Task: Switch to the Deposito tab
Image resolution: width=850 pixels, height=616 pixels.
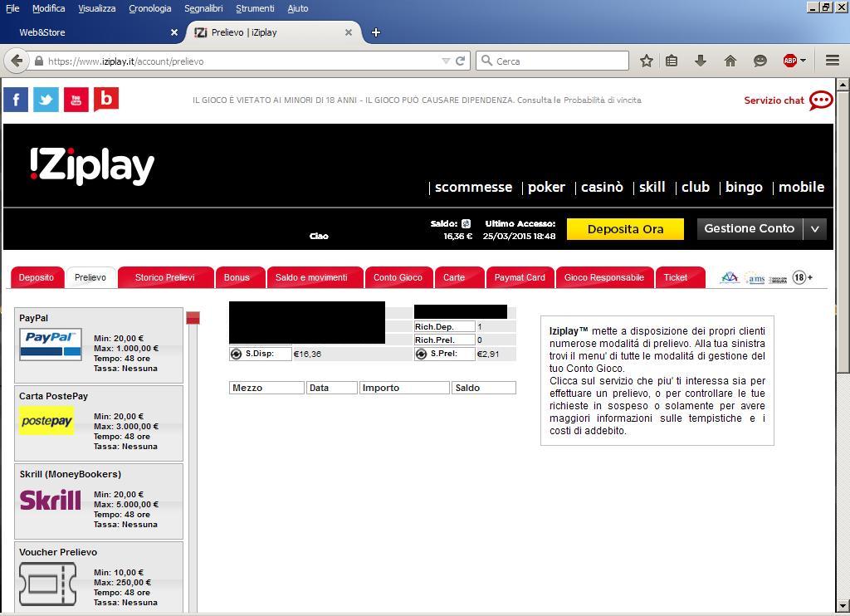Action: coord(37,277)
